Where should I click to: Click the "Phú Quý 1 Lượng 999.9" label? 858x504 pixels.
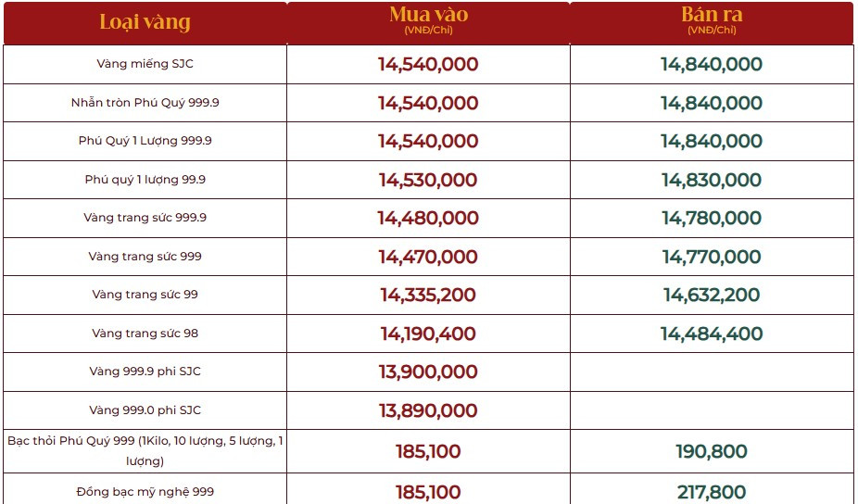145,141
